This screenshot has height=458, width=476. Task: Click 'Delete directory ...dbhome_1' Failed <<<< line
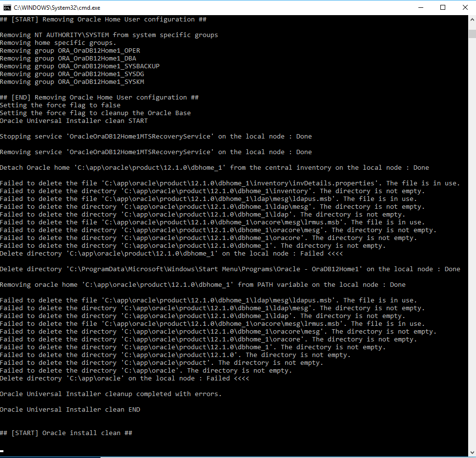point(171,254)
